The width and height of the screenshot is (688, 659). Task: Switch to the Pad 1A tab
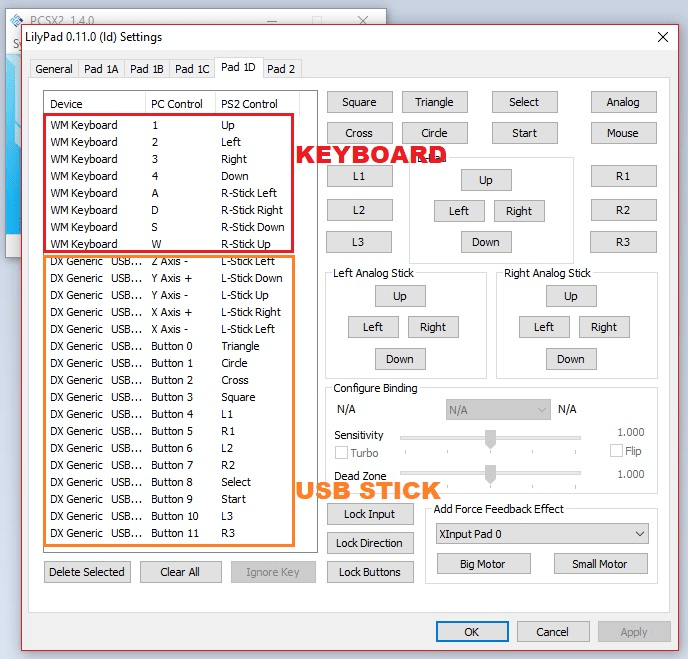tap(101, 69)
